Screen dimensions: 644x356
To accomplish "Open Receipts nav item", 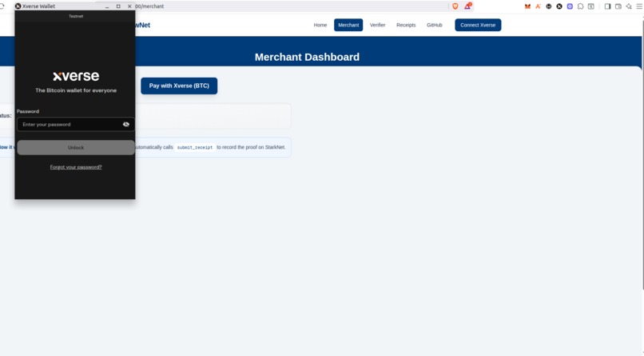I will point(406,25).
